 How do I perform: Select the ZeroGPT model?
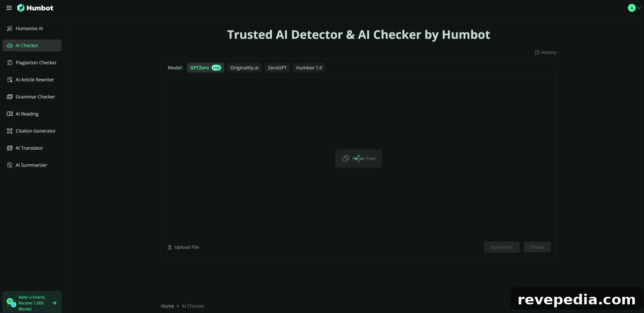277,67
